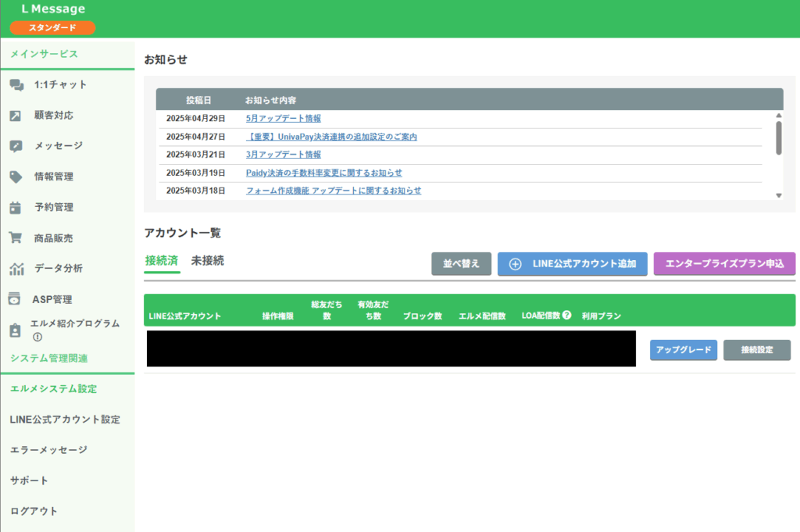Click the 予約管理 calendar icon
The height and width of the screenshot is (532, 800).
[16, 208]
